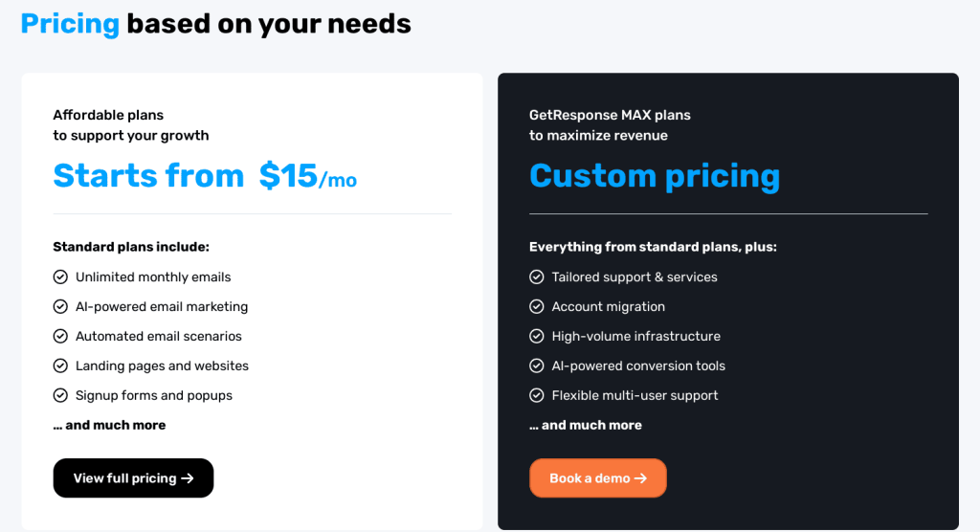Click Flexible multi-user support text

click(x=635, y=396)
